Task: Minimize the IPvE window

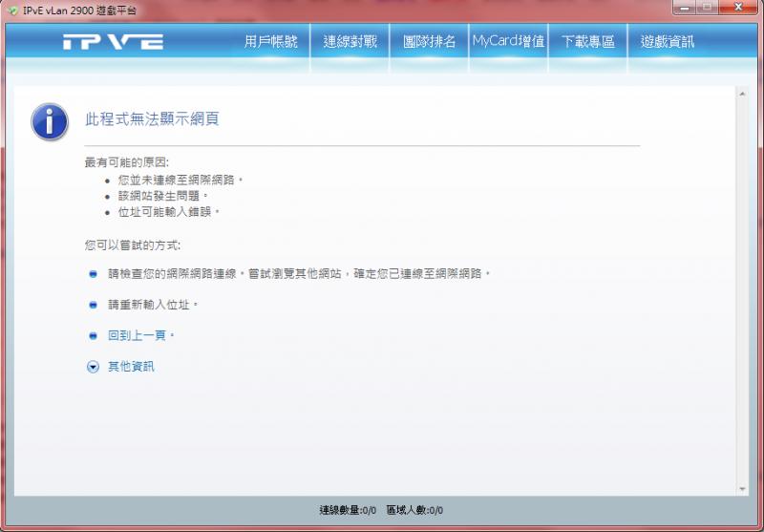Action: 686,8
